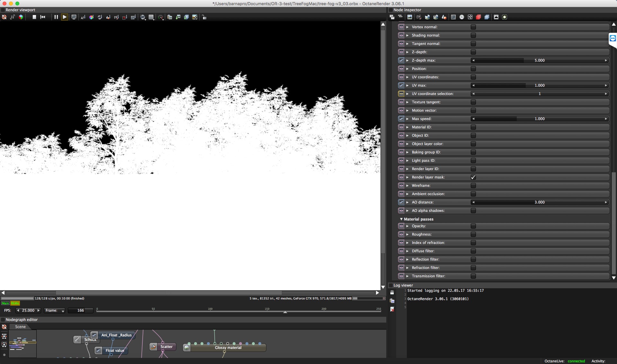Save the log with the disk icon

(x=392, y=292)
